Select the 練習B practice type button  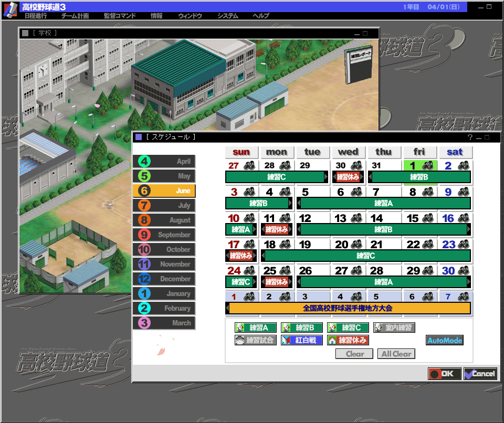click(x=301, y=327)
